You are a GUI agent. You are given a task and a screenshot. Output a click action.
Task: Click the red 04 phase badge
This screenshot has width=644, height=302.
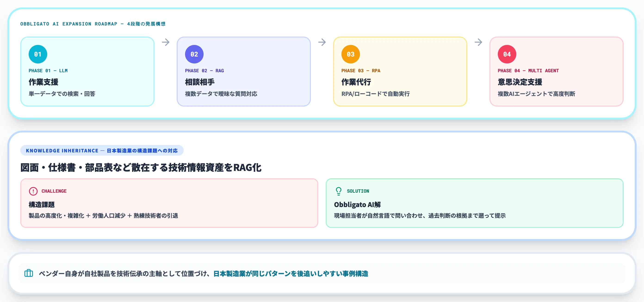[x=507, y=54]
